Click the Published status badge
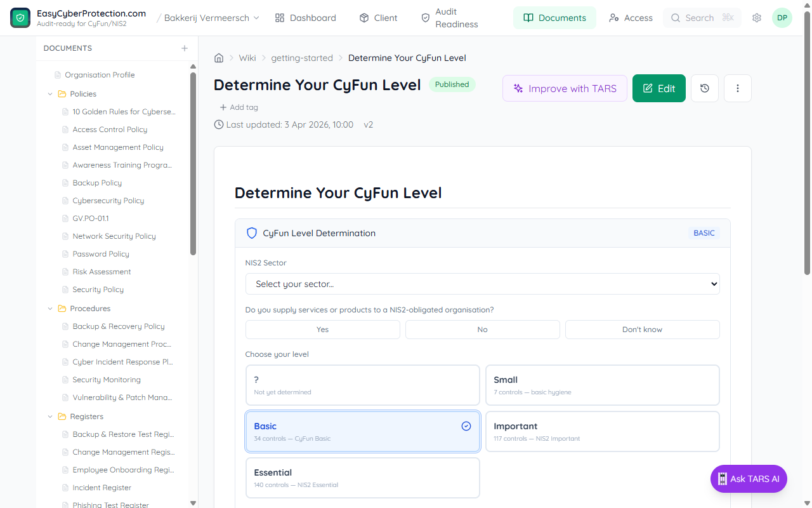The image size is (812, 508). 452,84
